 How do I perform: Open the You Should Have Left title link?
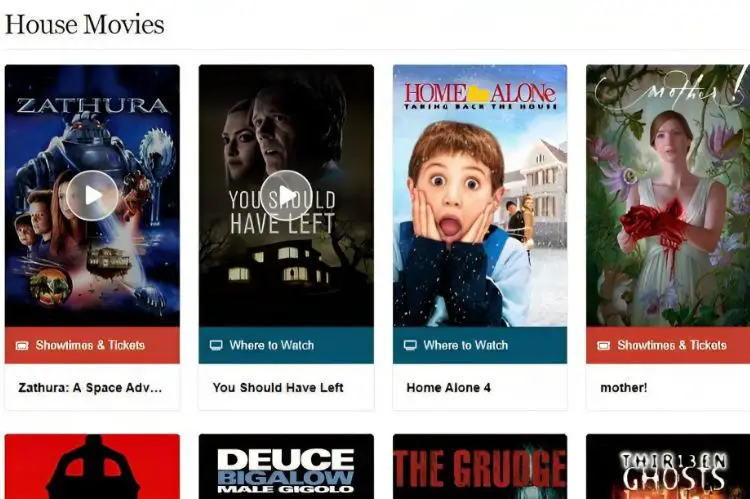(x=278, y=388)
